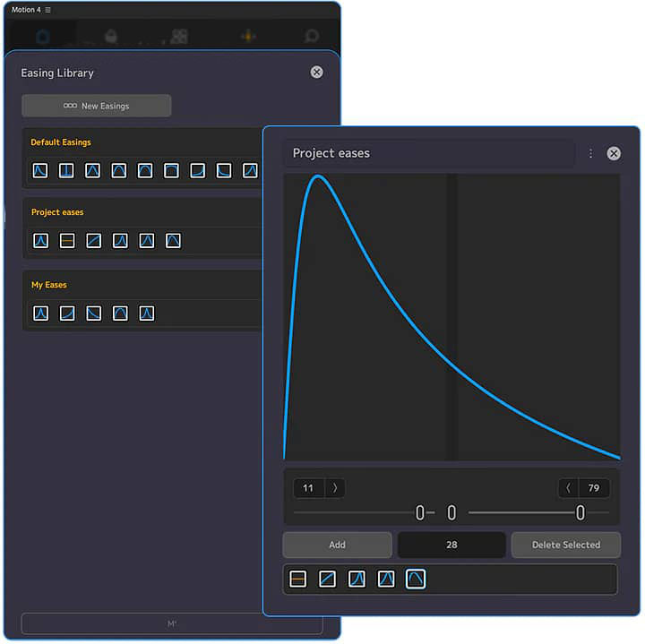
Task: Click the highlighted ease thumbnail in editor strip
Action: 416,580
